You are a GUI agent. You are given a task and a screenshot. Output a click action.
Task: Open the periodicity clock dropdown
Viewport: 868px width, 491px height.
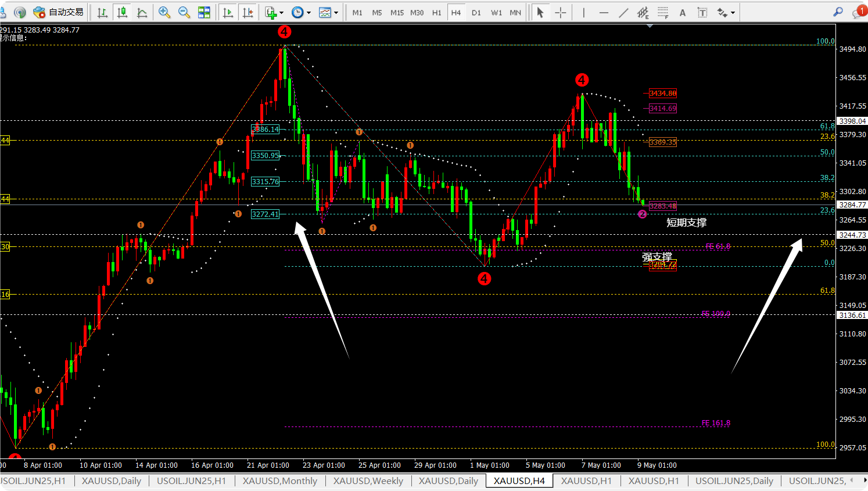[x=301, y=12]
